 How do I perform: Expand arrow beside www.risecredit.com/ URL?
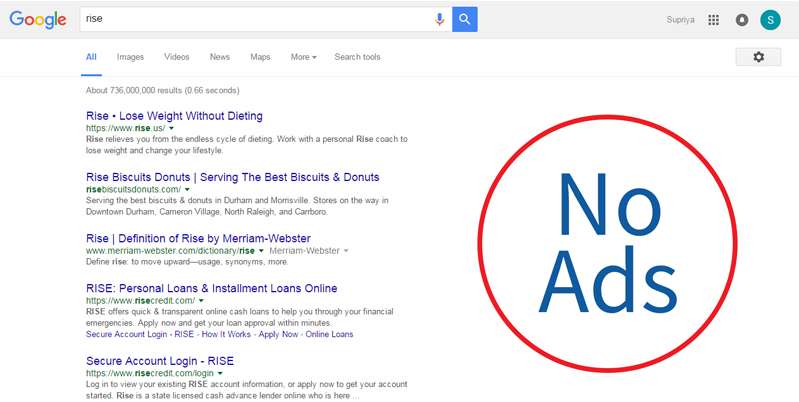pos(201,301)
